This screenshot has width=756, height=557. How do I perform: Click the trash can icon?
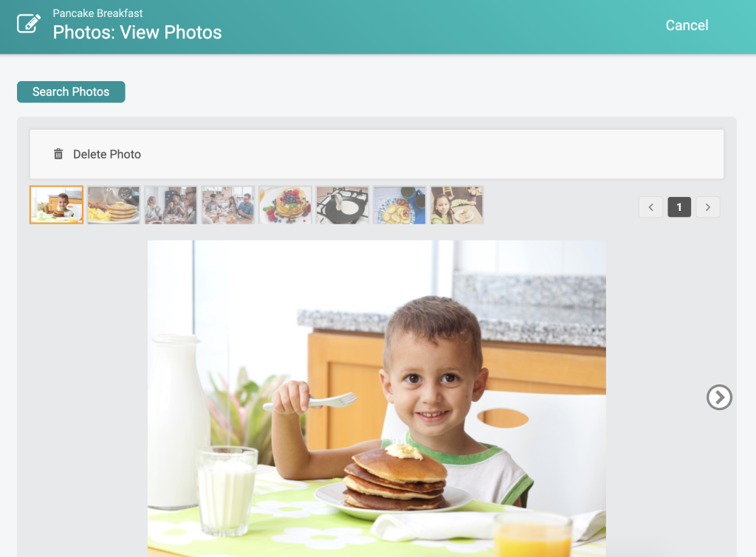(58, 153)
